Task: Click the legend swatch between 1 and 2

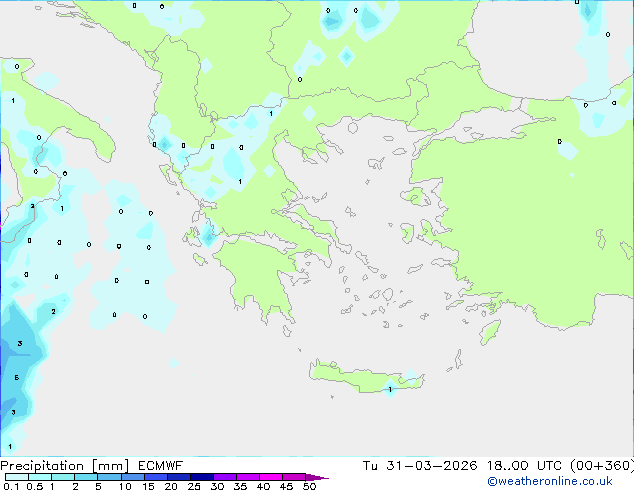Action: (63, 477)
